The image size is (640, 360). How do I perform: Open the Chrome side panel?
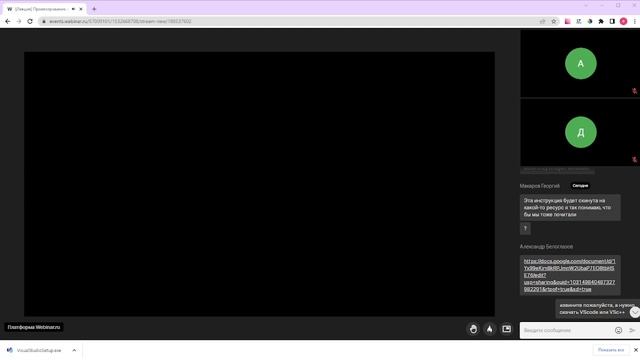click(612, 21)
